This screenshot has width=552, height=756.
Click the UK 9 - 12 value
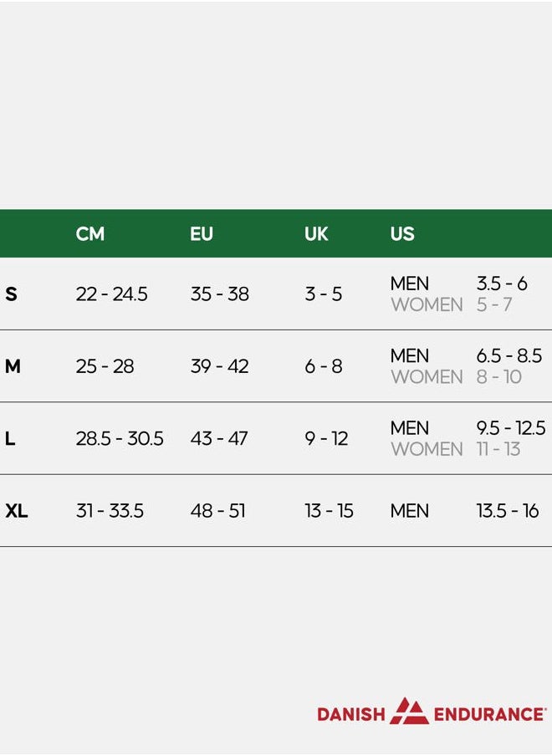pos(326,439)
